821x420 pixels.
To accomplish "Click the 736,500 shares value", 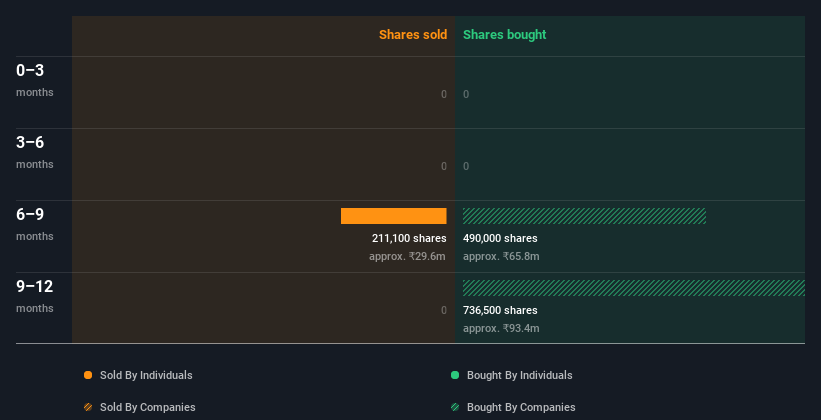I will [x=500, y=311].
